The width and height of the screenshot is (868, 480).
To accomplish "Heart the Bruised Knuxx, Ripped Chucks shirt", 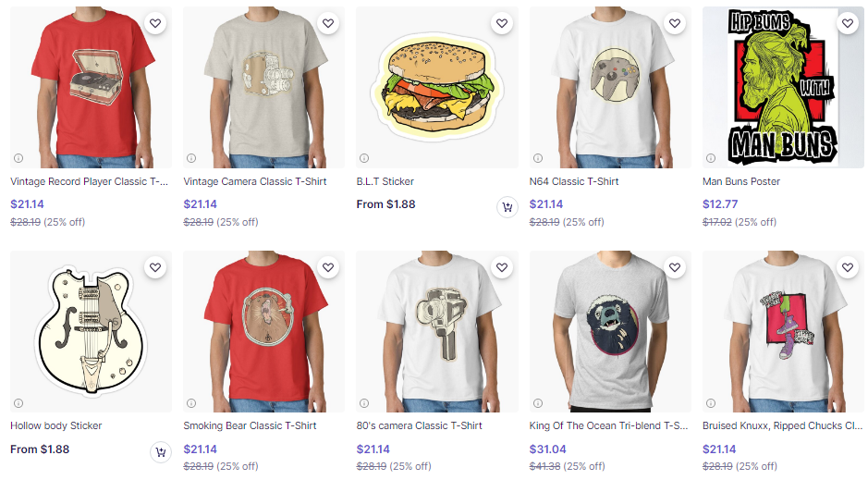I will pyautogui.click(x=848, y=267).
